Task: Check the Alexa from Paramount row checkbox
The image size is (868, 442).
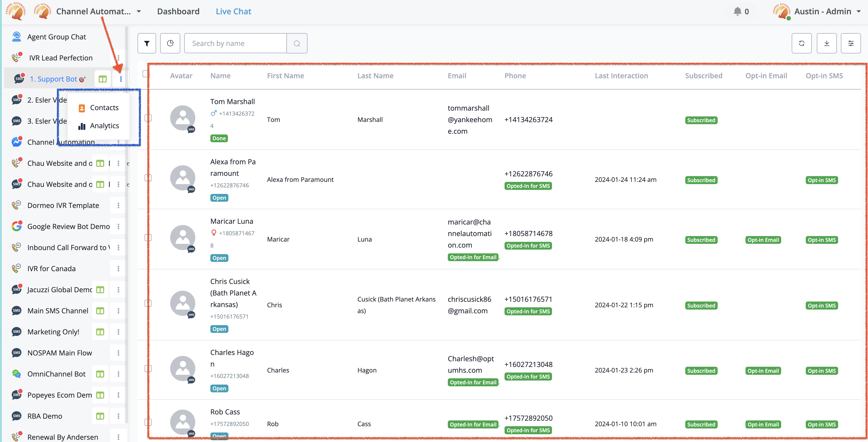Action: pyautogui.click(x=148, y=178)
